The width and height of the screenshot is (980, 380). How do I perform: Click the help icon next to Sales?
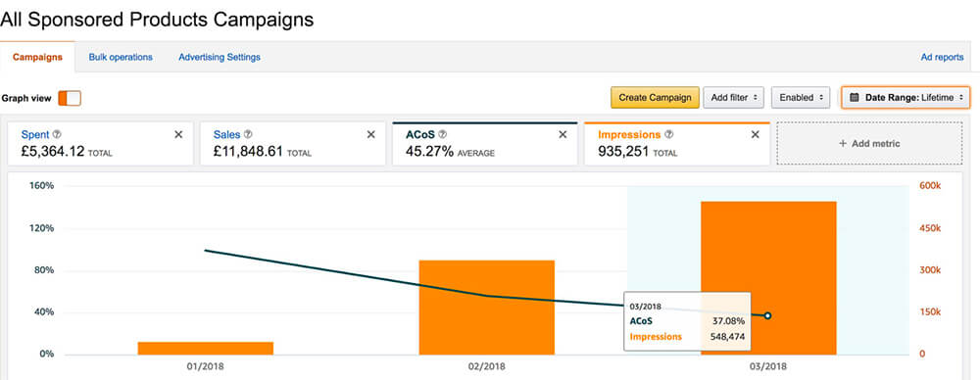[x=248, y=134]
